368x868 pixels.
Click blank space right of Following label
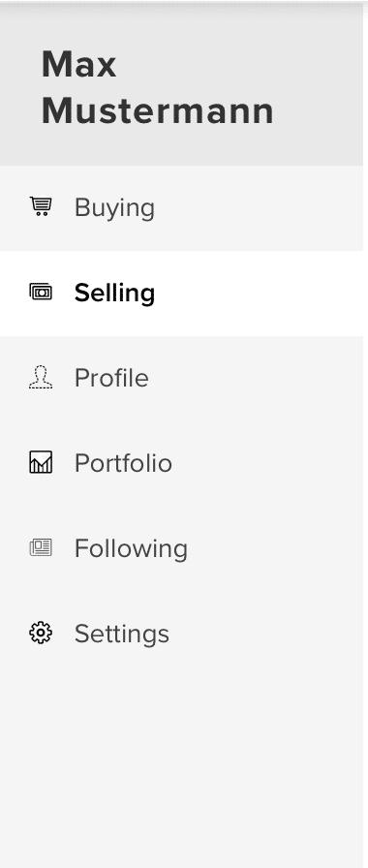[x=276, y=549]
